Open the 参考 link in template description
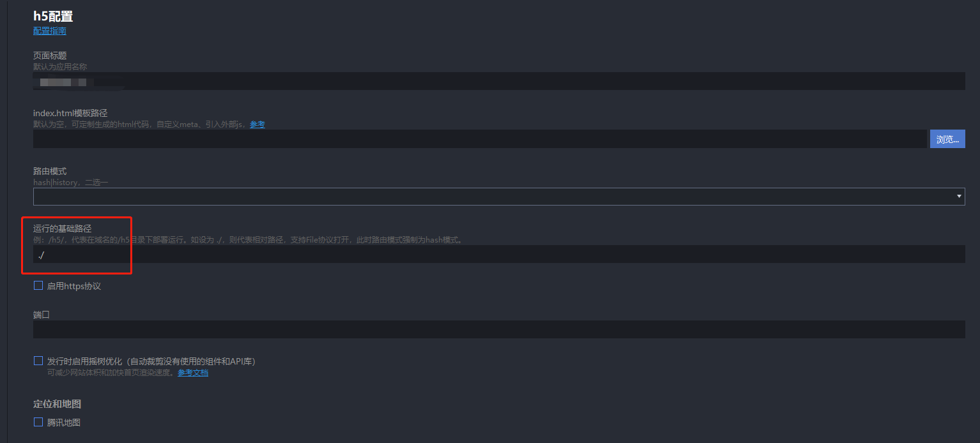980x443 pixels. tap(257, 124)
